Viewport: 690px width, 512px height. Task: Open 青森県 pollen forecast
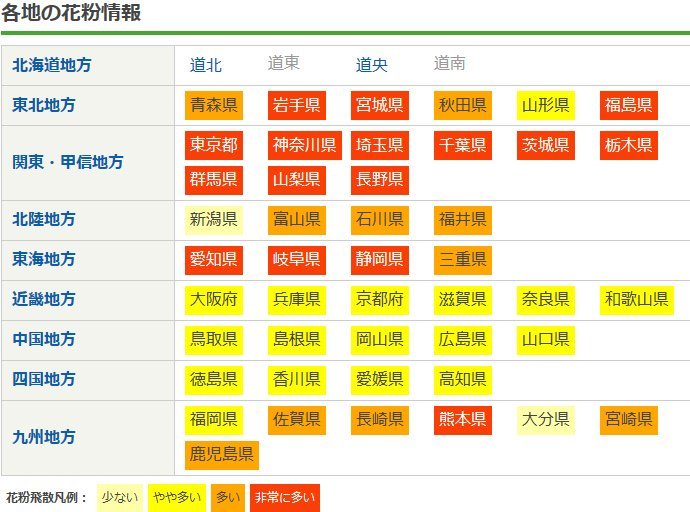point(214,105)
